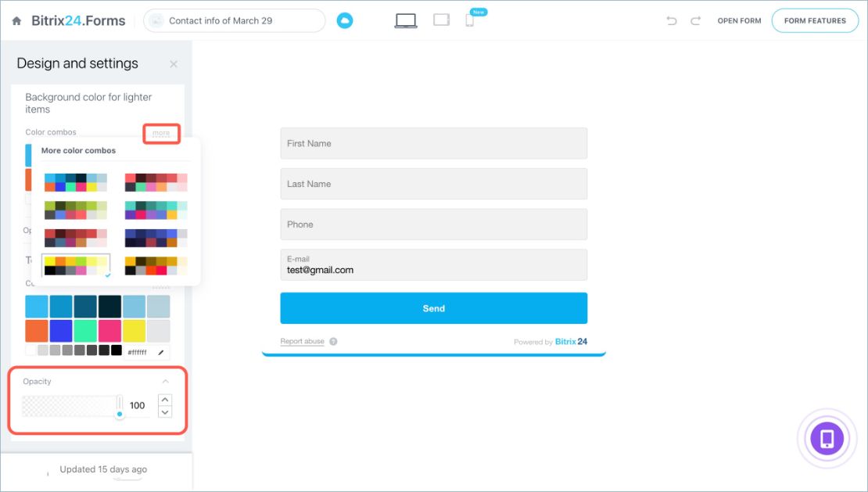Open the help icon beside Report abuse
Screen dimensions: 868x492
coord(333,342)
